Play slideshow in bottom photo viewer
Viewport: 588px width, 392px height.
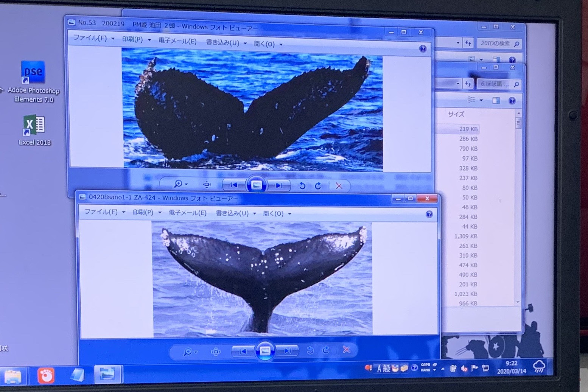tap(265, 351)
